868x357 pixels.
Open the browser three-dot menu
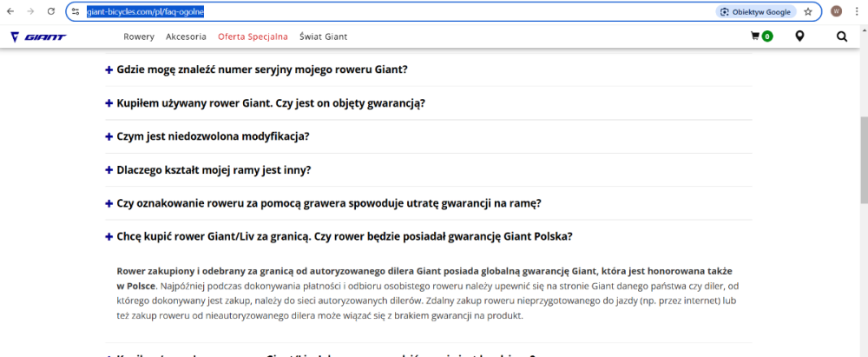click(858, 12)
